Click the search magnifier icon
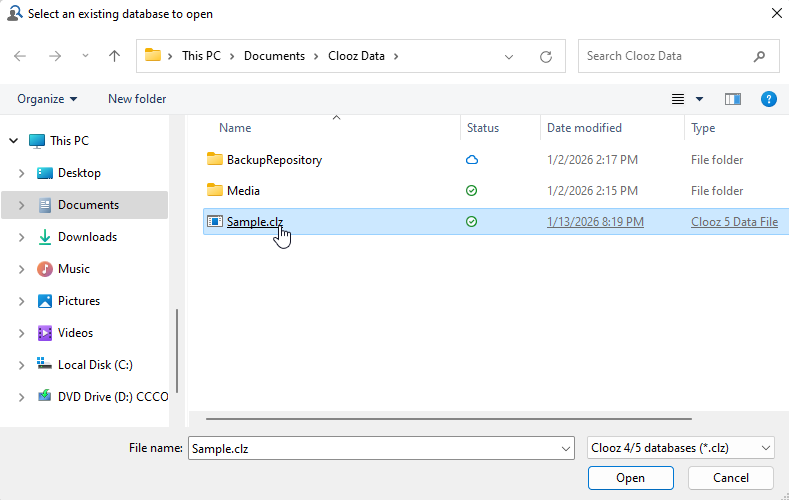789x500 pixels. click(x=759, y=56)
